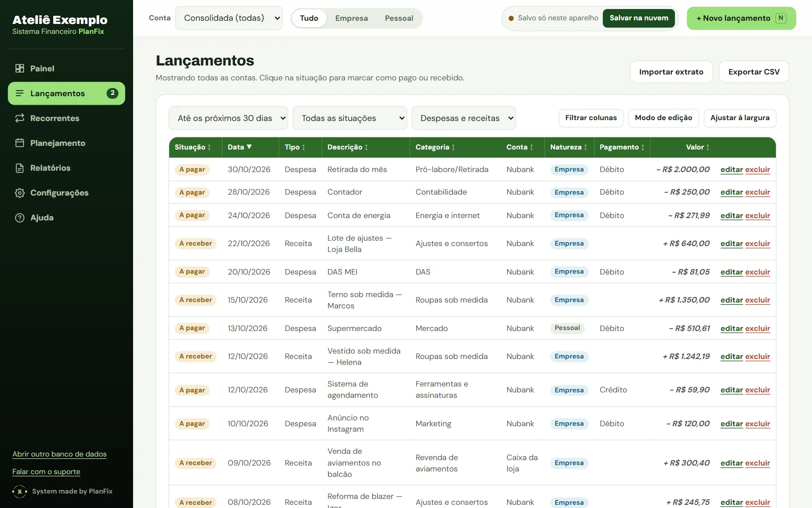Image resolution: width=812 pixels, height=508 pixels.
Task: Toggle 'A pagar' status for Retirada do mês
Action: (192, 169)
